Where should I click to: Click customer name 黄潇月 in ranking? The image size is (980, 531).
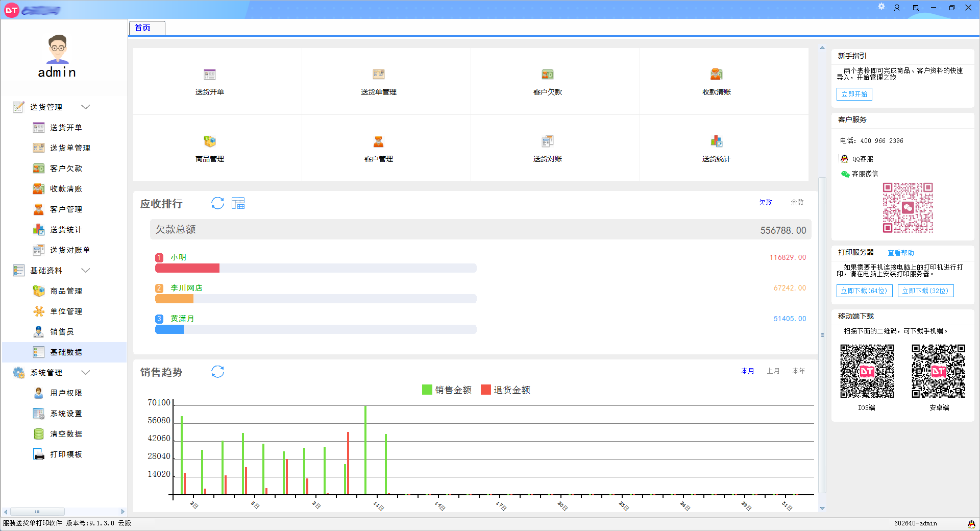pyautogui.click(x=182, y=319)
